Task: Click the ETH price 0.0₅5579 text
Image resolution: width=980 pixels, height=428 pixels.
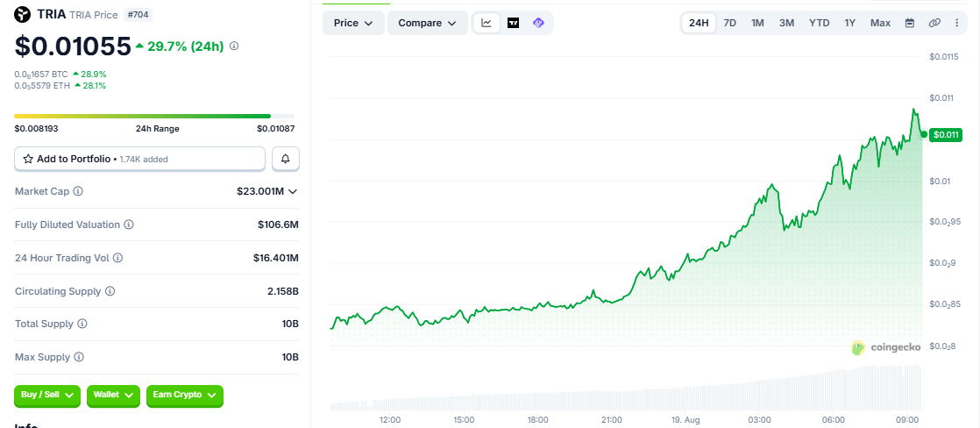Action: pos(42,86)
